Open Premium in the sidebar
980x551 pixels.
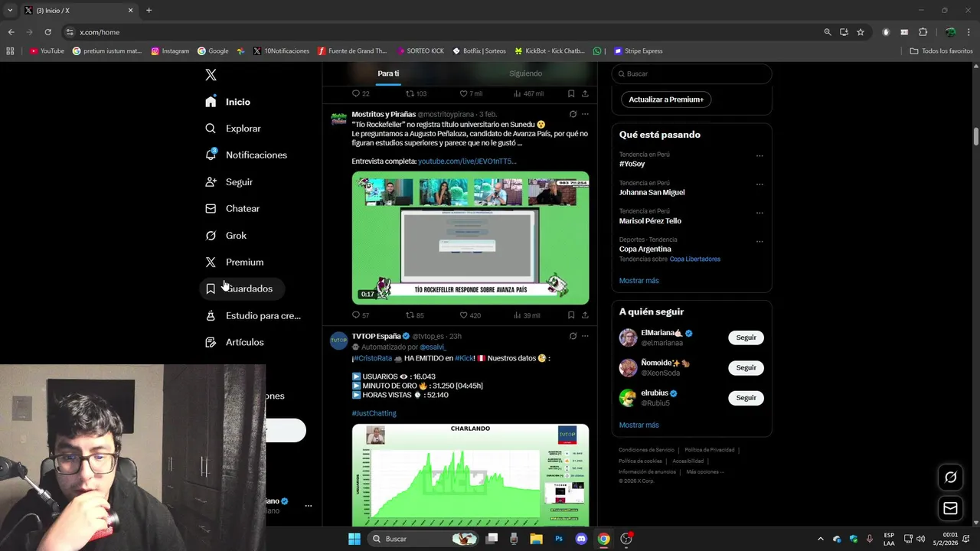pos(235,262)
